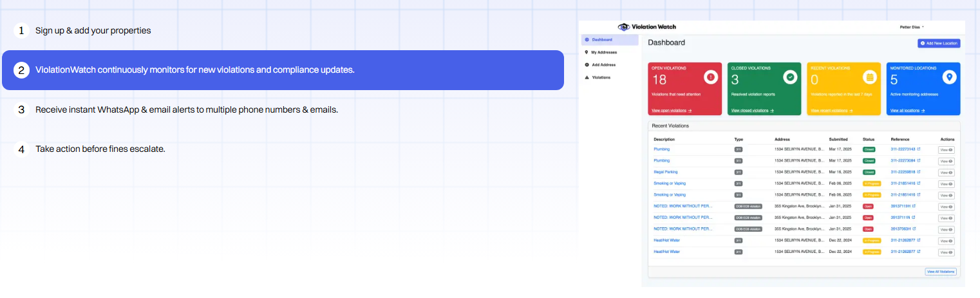The width and height of the screenshot is (980, 298).
Task: Click the external link icon beside 311-22259818
Action: pos(918,172)
